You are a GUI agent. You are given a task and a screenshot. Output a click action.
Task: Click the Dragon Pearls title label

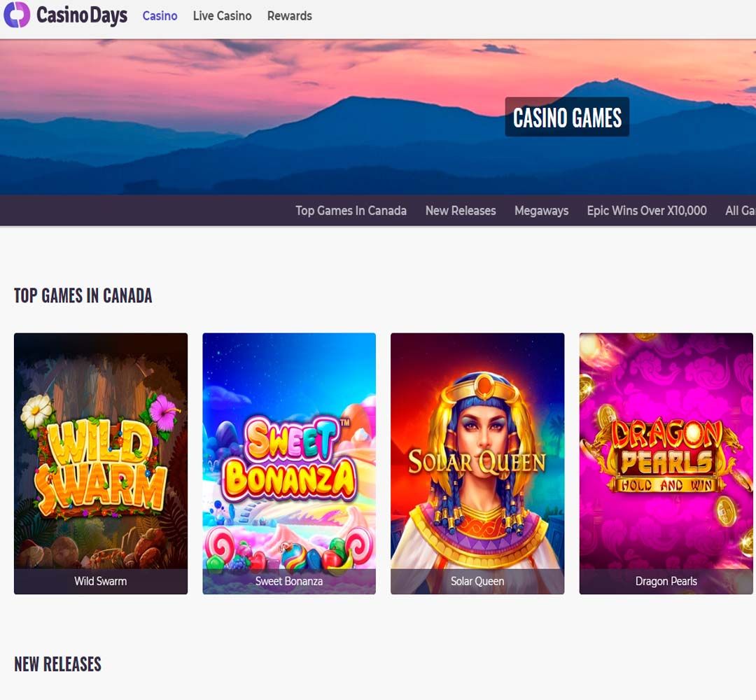666,582
